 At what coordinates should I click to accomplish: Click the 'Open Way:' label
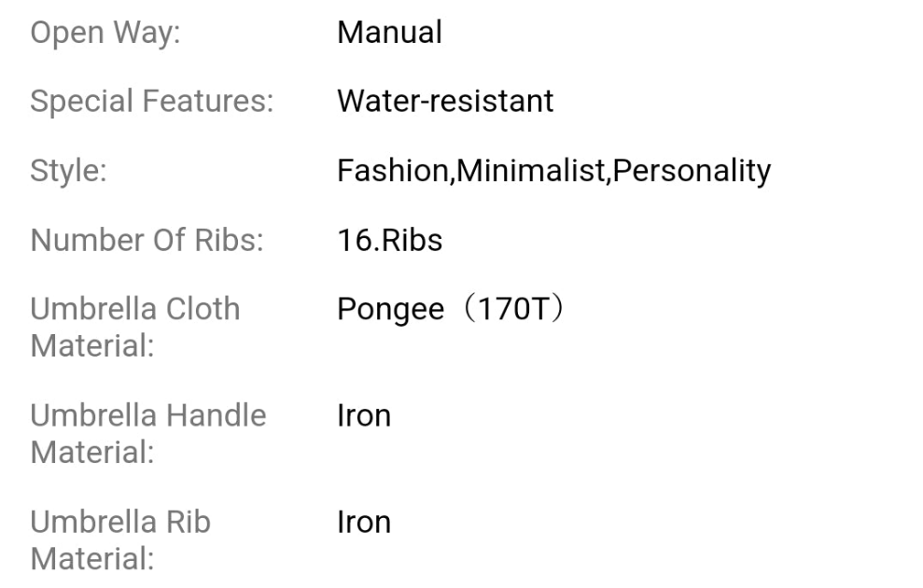(x=105, y=33)
